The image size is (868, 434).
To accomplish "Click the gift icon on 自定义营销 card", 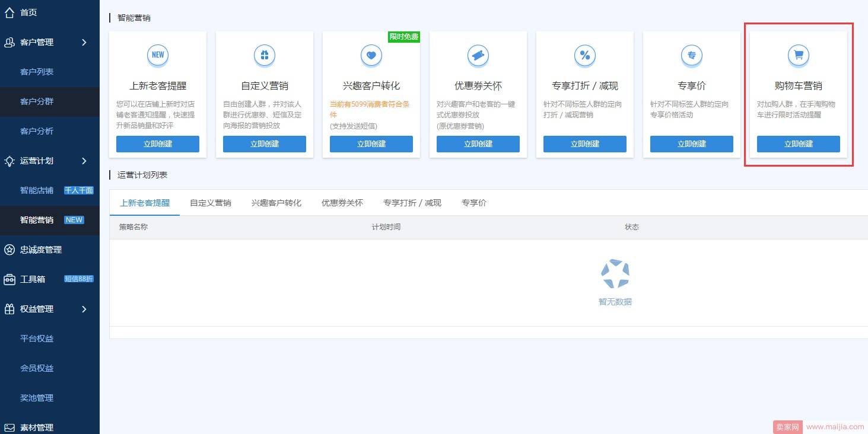I will click(x=265, y=55).
